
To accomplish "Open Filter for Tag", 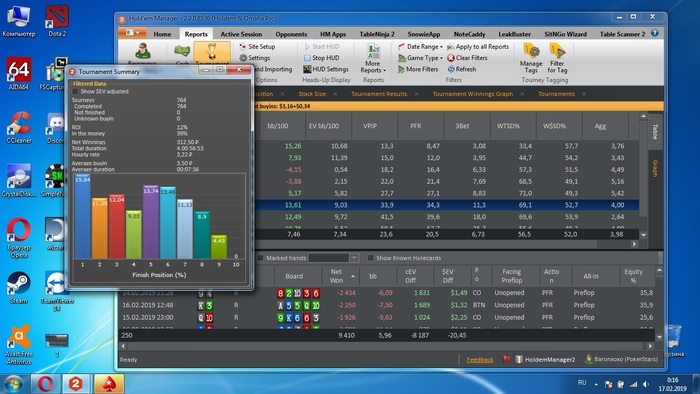I will (x=557, y=58).
